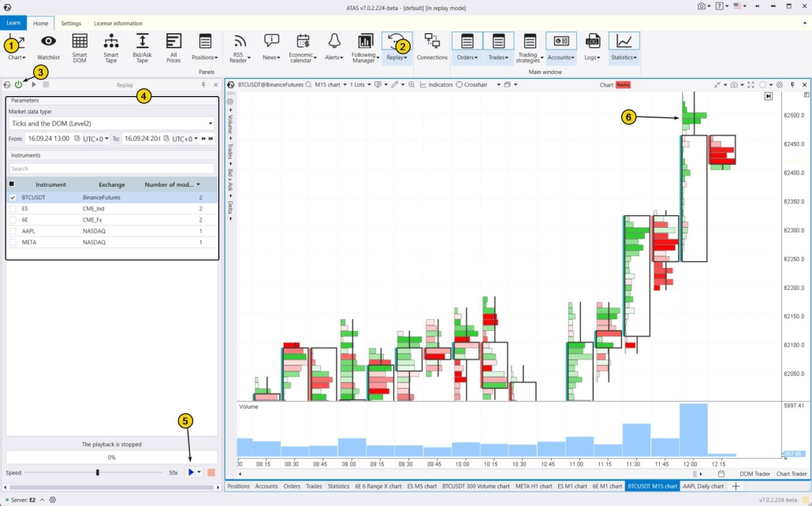Click the playback Speed slider
Image resolution: width=812 pixels, height=506 pixels.
(97, 472)
